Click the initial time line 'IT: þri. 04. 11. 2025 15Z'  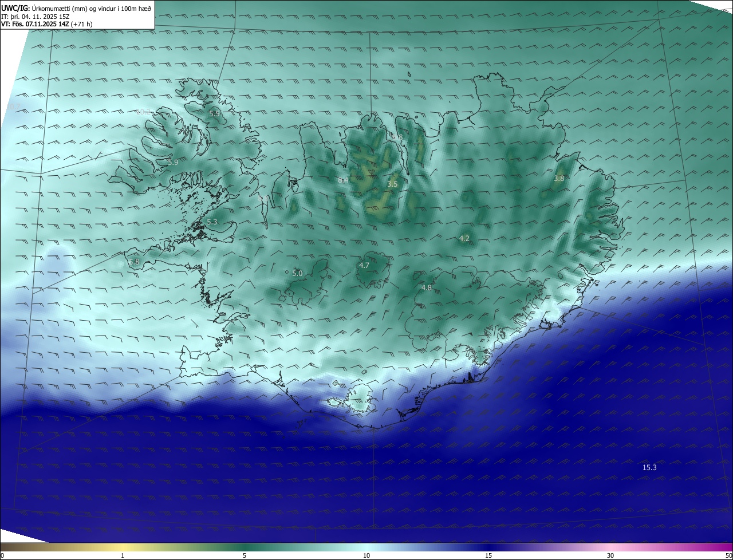[36, 16]
